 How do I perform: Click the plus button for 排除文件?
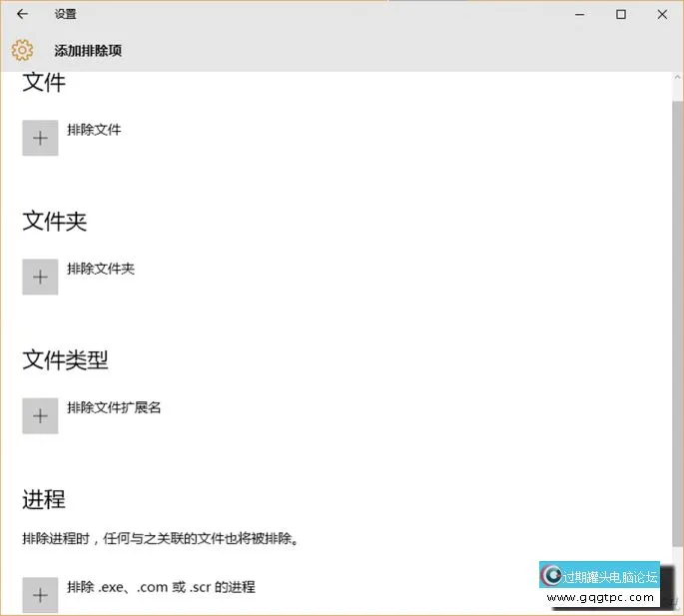(40, 138)
